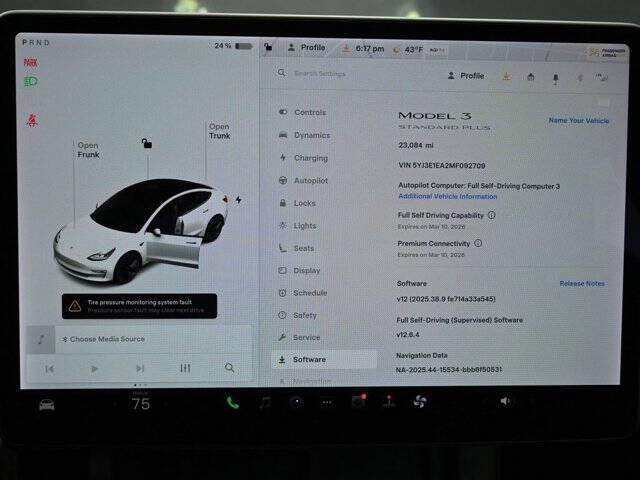Open the Safety settings menu
Screen dimensions: 640x480
click(x=297, y=315)
